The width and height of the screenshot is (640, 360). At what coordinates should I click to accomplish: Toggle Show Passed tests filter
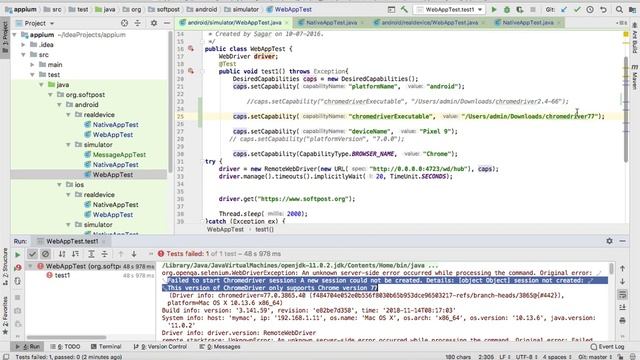coord(32,254)
